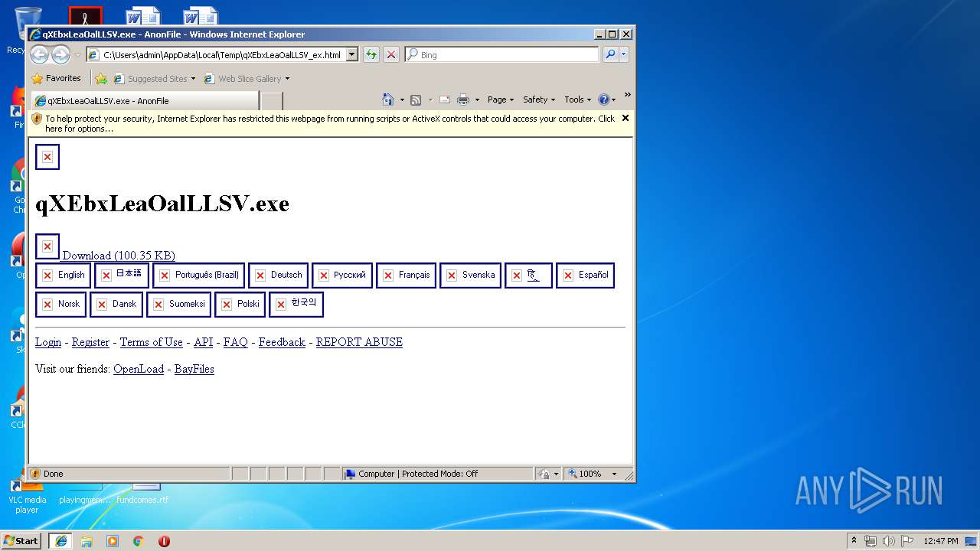This screenshot has width=980, height=551.
Task: Open Windows Explorer from the taskbar
Action: (87, 540)
